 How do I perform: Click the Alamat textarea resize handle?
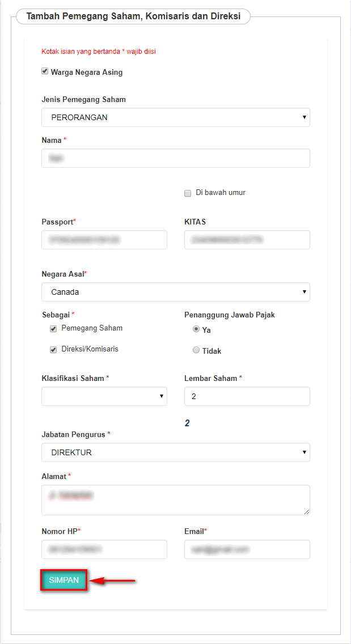pyautogui.click(x=307, y=512)
